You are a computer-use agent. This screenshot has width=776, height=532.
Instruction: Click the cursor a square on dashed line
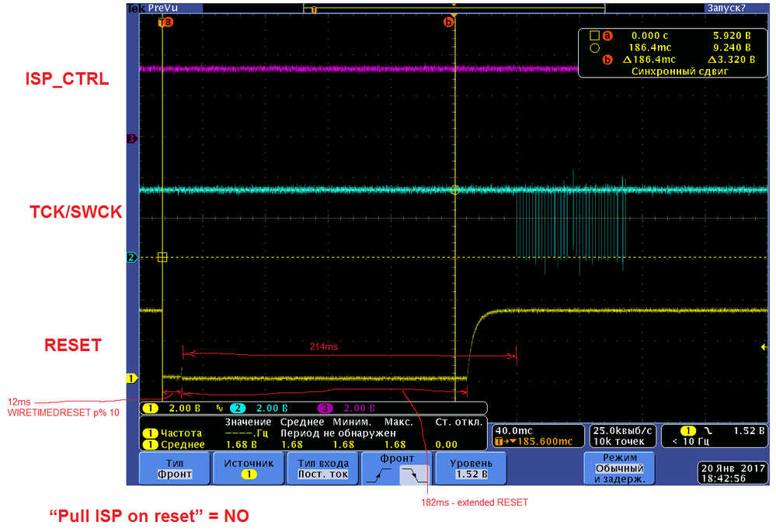(x=162, y=257)
